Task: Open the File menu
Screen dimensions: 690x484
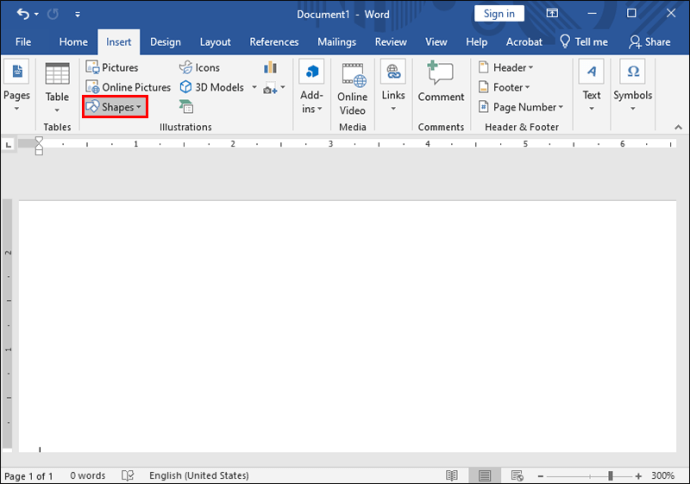Action: click(23, 42)
